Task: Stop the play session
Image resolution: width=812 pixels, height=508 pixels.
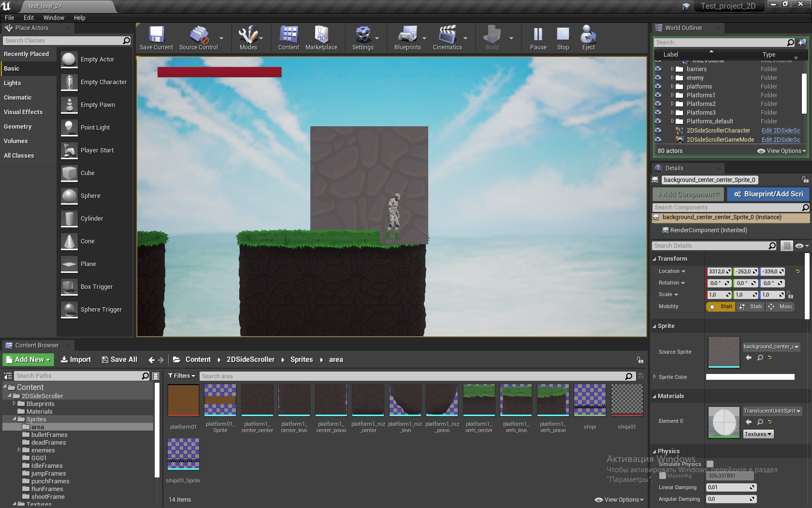Action: 563,38
